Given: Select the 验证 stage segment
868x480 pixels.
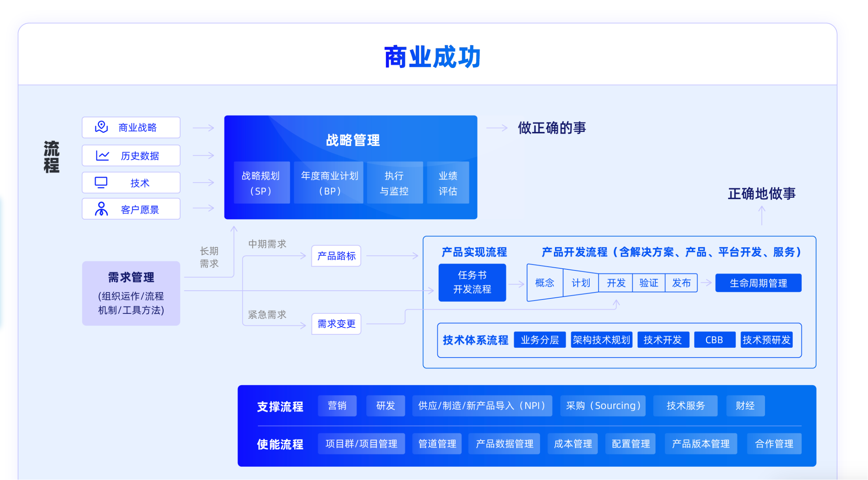Looking at the screenshot, I should 648,283.
